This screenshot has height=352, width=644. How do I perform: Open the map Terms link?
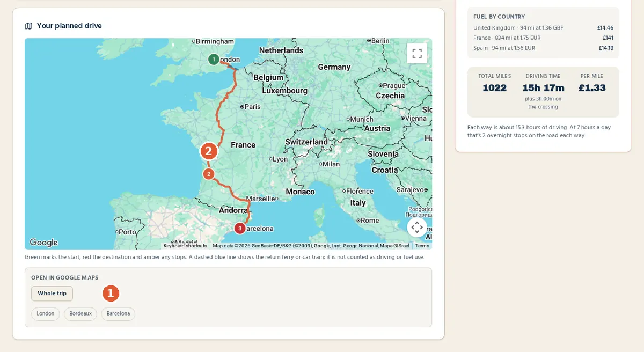click(422, 246)
